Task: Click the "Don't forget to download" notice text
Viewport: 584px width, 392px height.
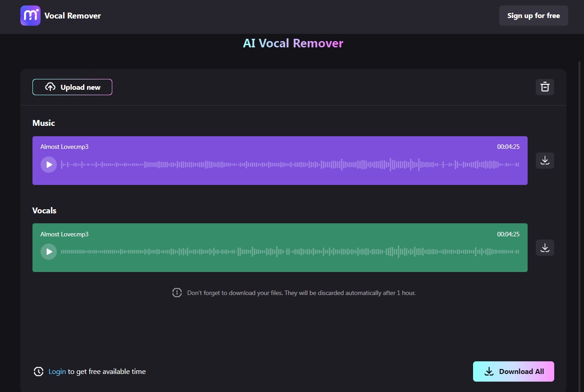Action: click(301, 293)
